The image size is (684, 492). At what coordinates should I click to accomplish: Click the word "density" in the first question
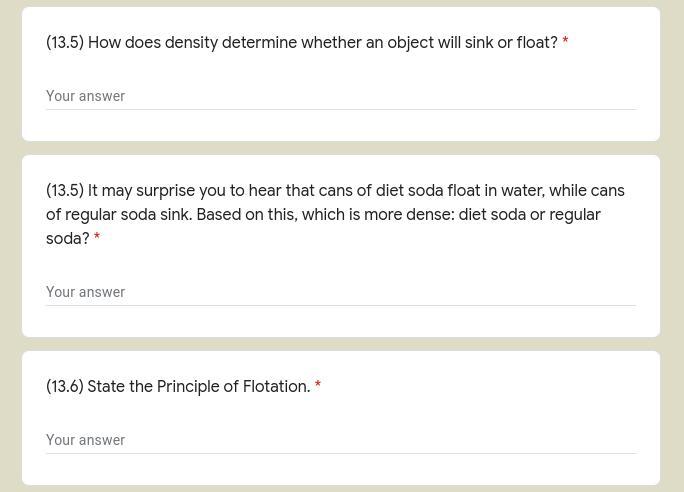tap(191, 43)
